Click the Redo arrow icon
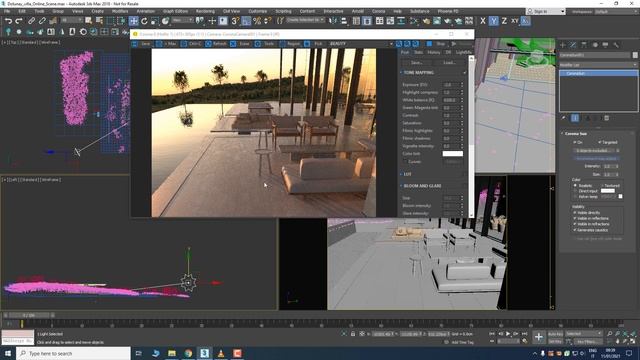Screen dimensions: 640x360 click(19, 21)
